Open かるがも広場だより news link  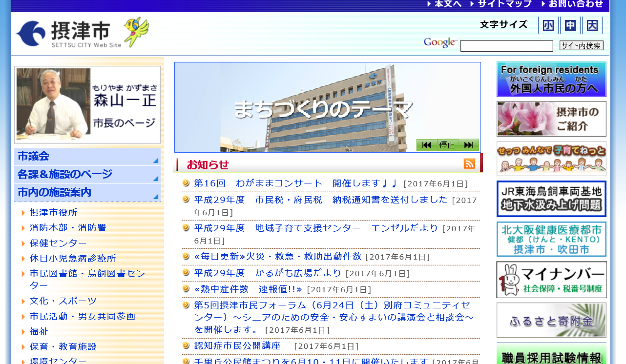point(268,272)
